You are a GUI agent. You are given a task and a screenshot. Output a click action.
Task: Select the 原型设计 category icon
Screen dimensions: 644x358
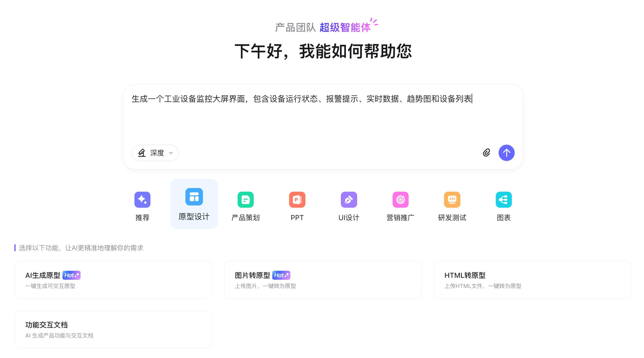point(194,197)
